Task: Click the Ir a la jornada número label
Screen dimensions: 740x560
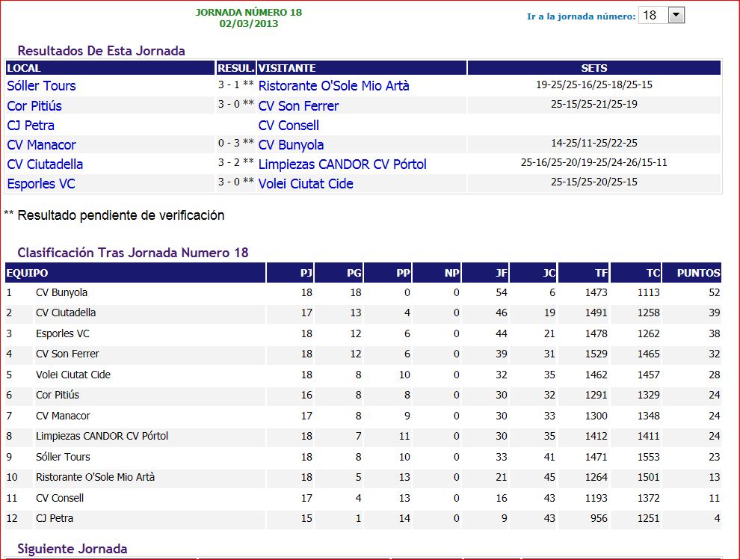Action: [582, 16]
